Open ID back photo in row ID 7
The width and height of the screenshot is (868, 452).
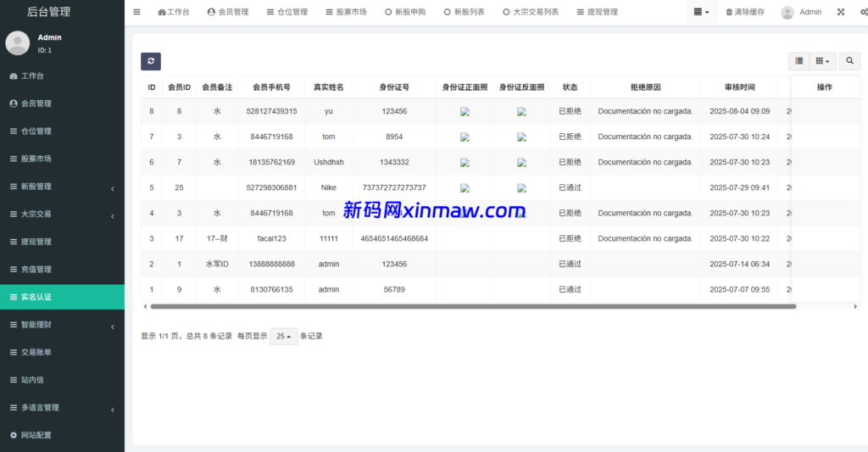[521, 137]
